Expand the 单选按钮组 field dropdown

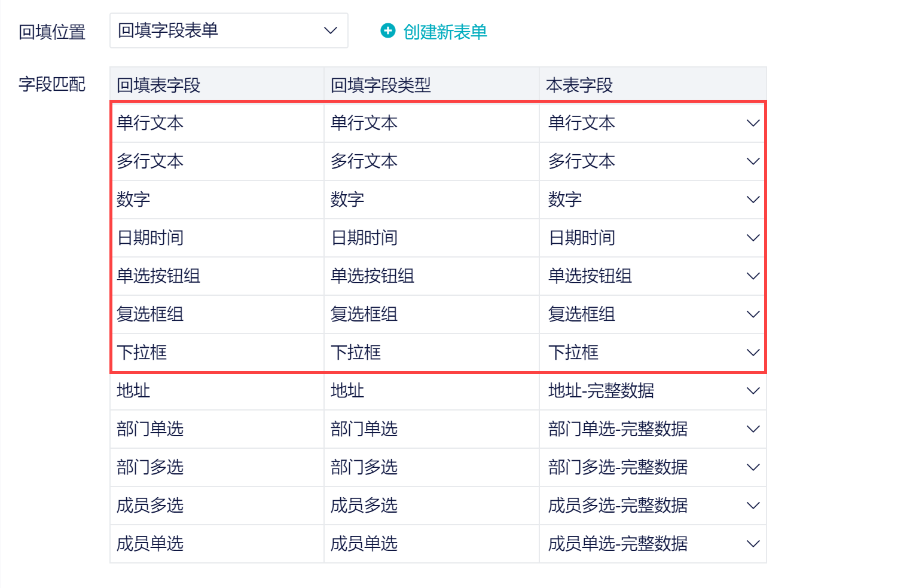pos(652,276)
